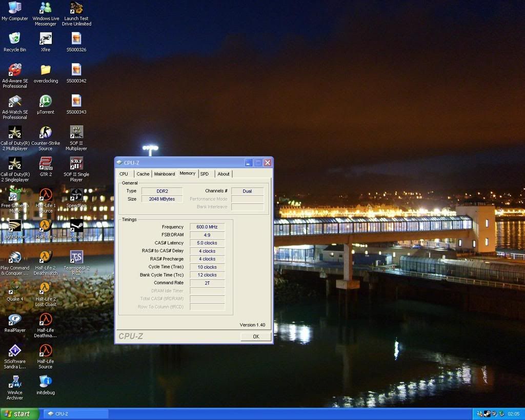Open the Mainboard tab

[165, 174]
